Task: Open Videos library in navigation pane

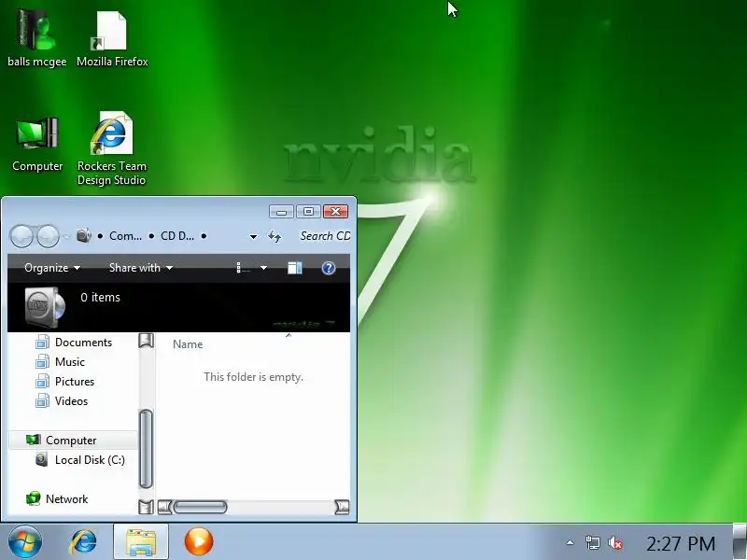Action: tap(71, 401)
